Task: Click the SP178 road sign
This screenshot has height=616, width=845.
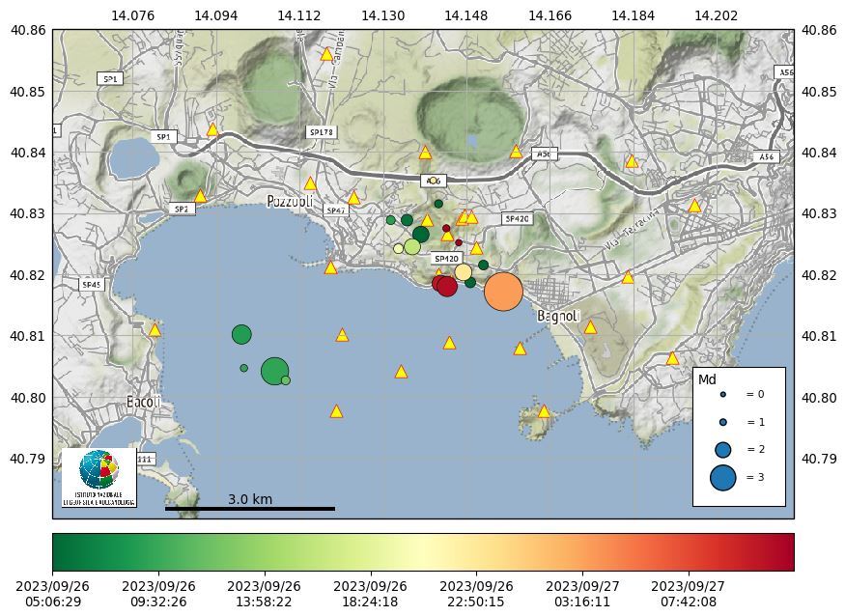Action: pyautogui.click(x=321, y=131)
